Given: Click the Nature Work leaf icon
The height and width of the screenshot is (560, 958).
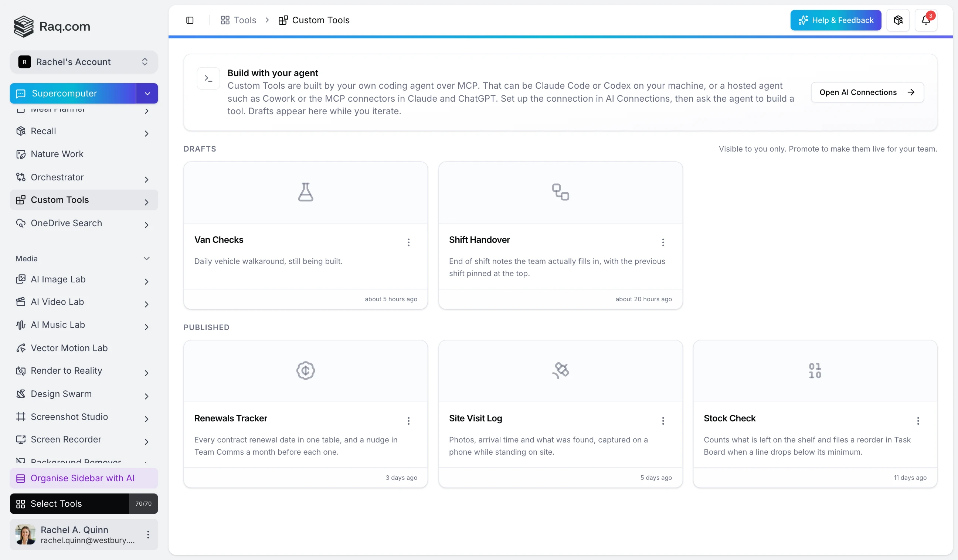Looking at the screenshot, I should [21, 154].
